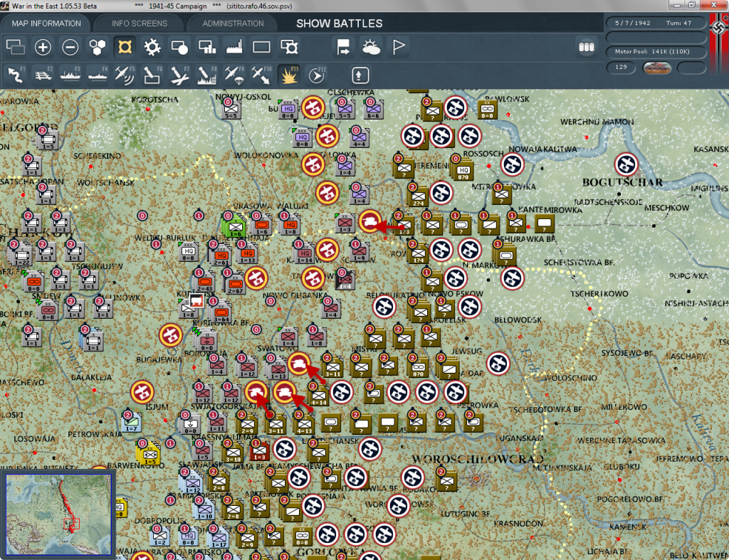Click the Turn: 47 indicator

[678, 23]
